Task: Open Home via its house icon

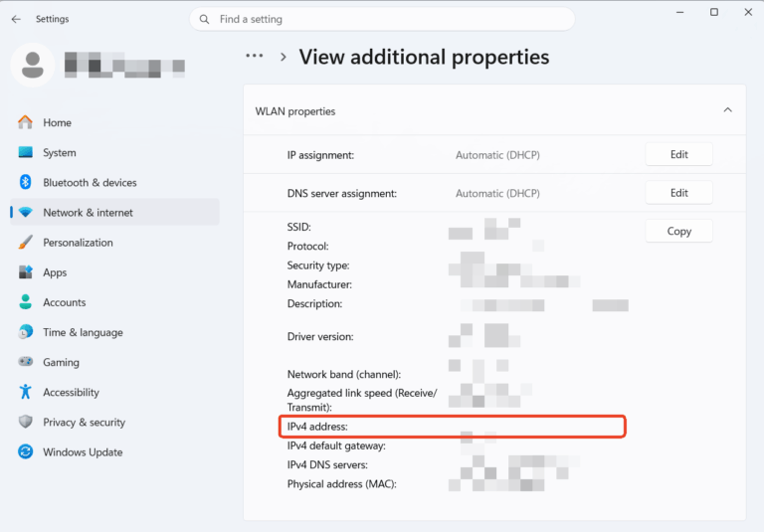Action: (25, 122)
